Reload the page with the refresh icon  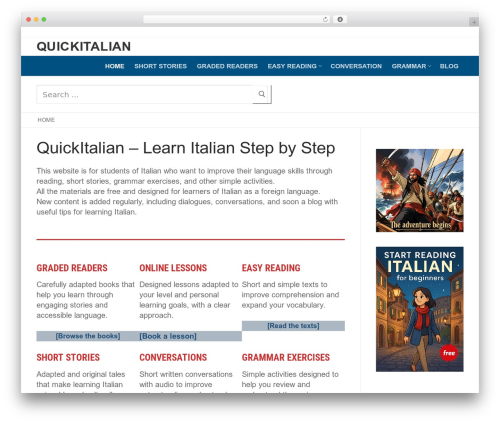click(x=325, y=19)
